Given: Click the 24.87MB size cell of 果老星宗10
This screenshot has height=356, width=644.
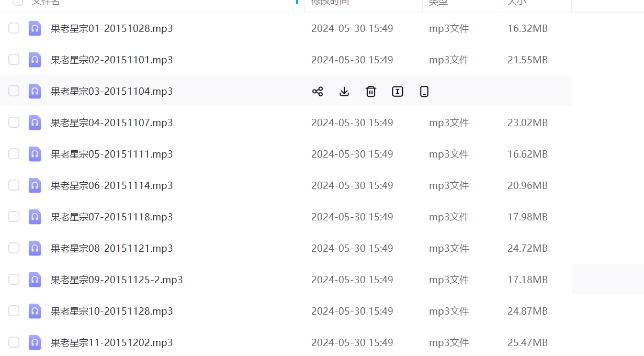Looking at the screenshot, I should click(527, 311).
